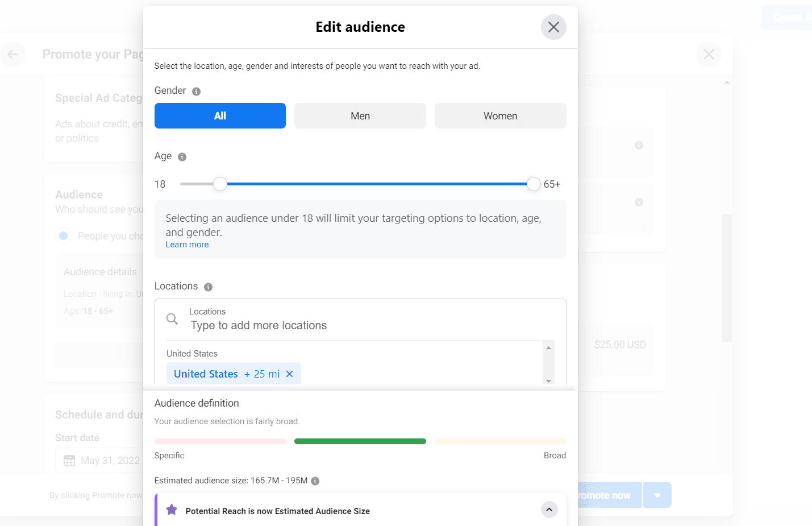Open the + 25 mi radius dropdown
This screenshot has width=812, height=526.
(262, 374)
